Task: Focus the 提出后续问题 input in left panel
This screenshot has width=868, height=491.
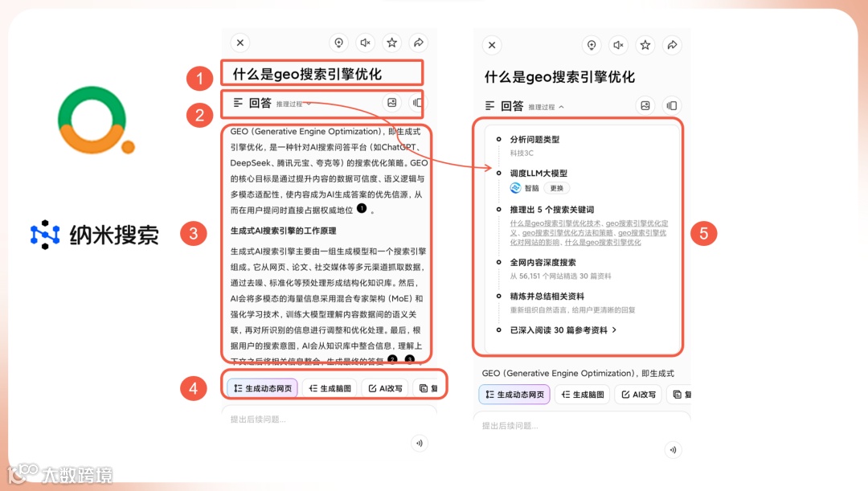Action: pos(330,419)
